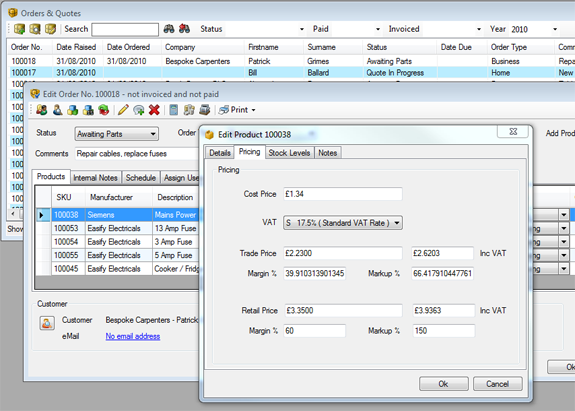This screenshot has height=411, width=575.
Task: Open the VAT rate dropdown in Edit Product
Action: click(396, 223)
